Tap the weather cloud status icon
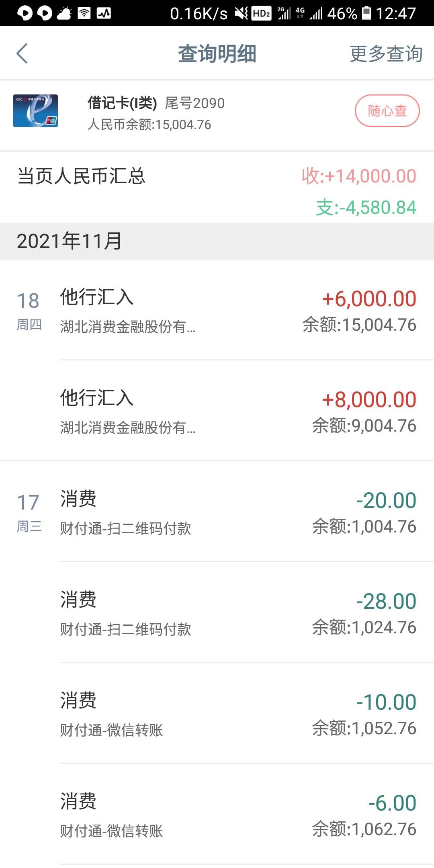Viewport: 434px width, 868px height. [x=65, y=13]
